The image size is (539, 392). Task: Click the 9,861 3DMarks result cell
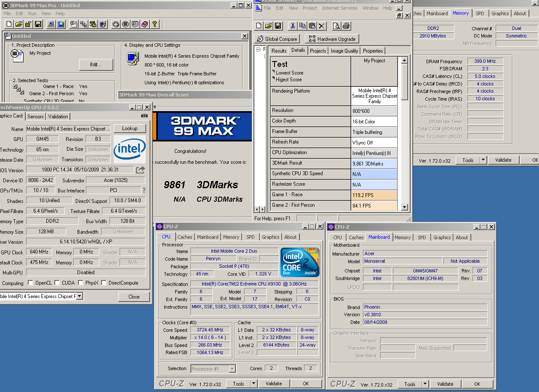tap(374, 163)
